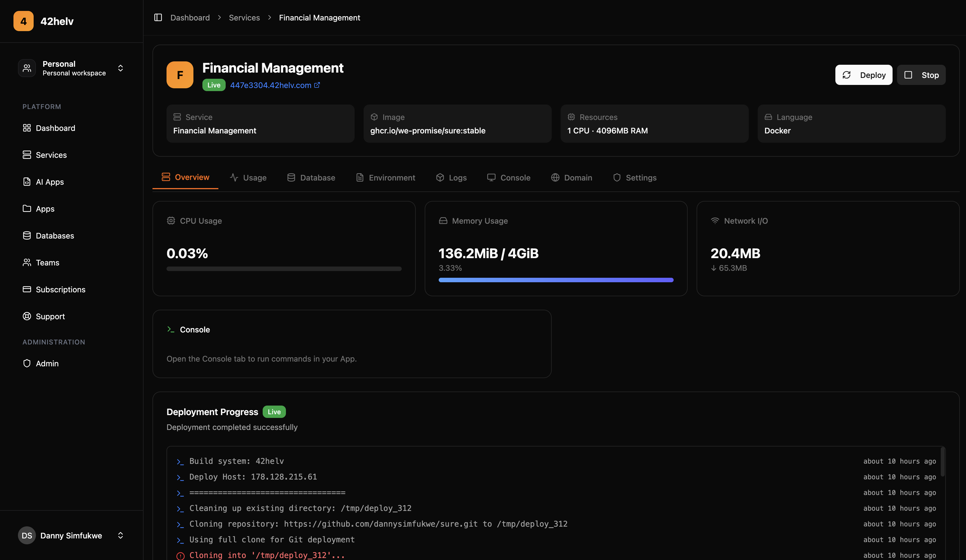Click the Live badge beside Deployment Progress

pyautogui.click(x=274, y=412)
